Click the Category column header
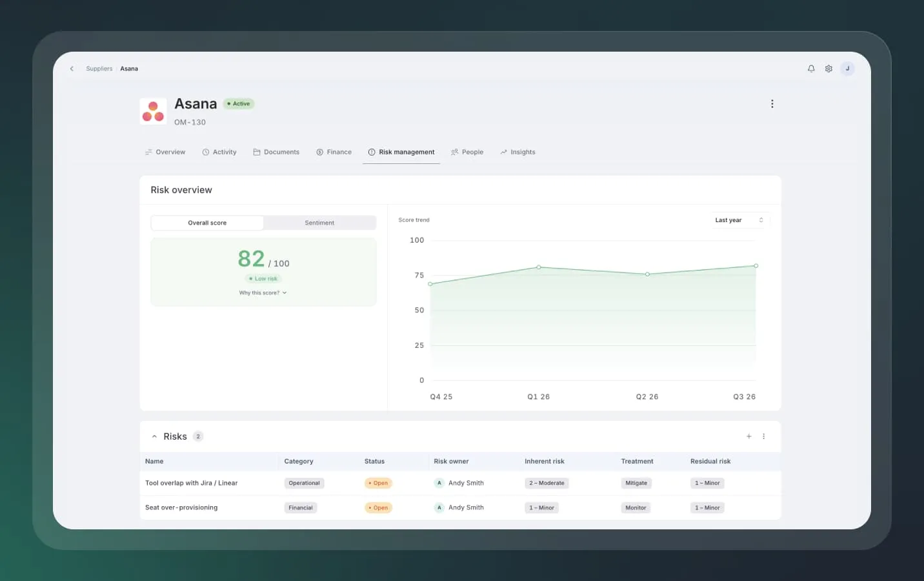The image size is (924, 581). (x=299, y=462)
